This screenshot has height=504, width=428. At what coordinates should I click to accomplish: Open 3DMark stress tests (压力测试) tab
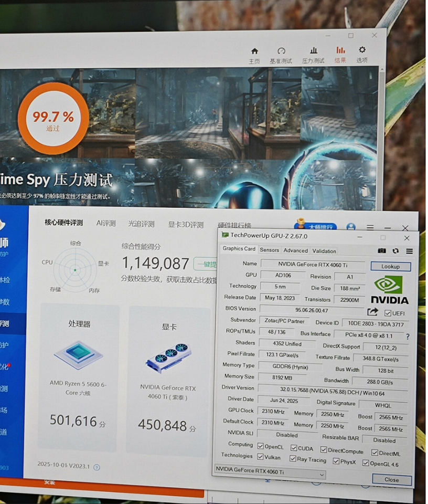(x=313, y=55)
